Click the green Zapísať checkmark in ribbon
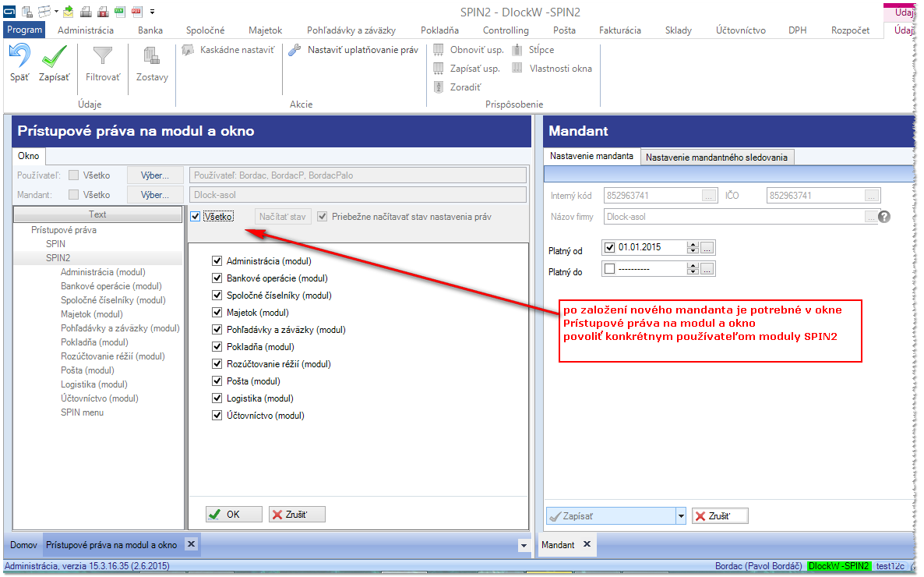This screenshot has width=924, height=577. 55,57
